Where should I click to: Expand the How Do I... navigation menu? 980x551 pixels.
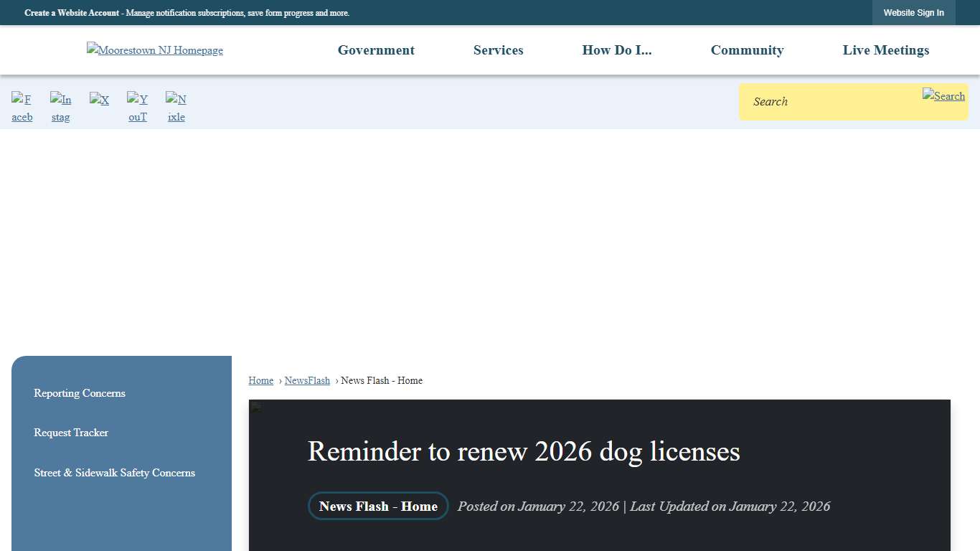(x=617, y=50)
